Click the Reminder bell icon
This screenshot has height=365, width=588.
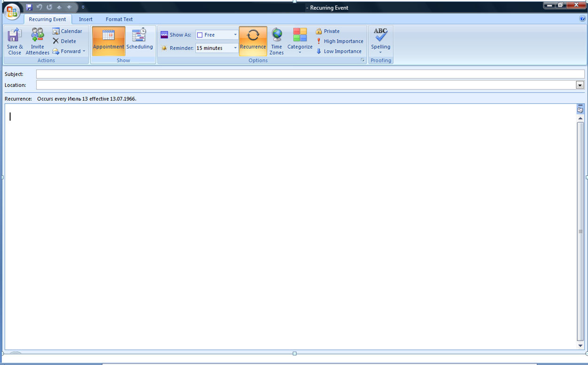(164, 48)
